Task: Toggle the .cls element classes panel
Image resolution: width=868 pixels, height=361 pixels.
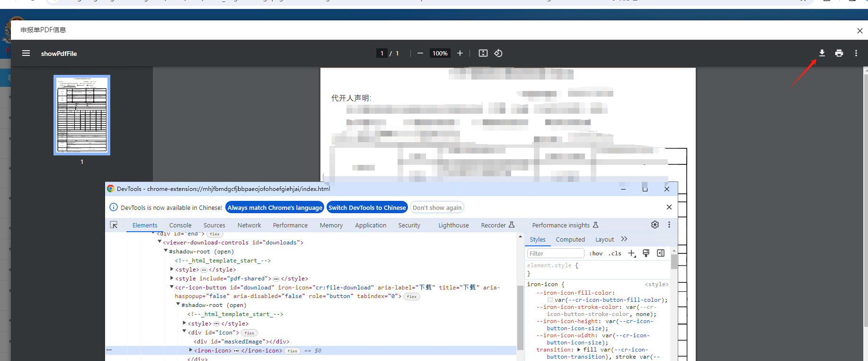Action: pos(615,253)
